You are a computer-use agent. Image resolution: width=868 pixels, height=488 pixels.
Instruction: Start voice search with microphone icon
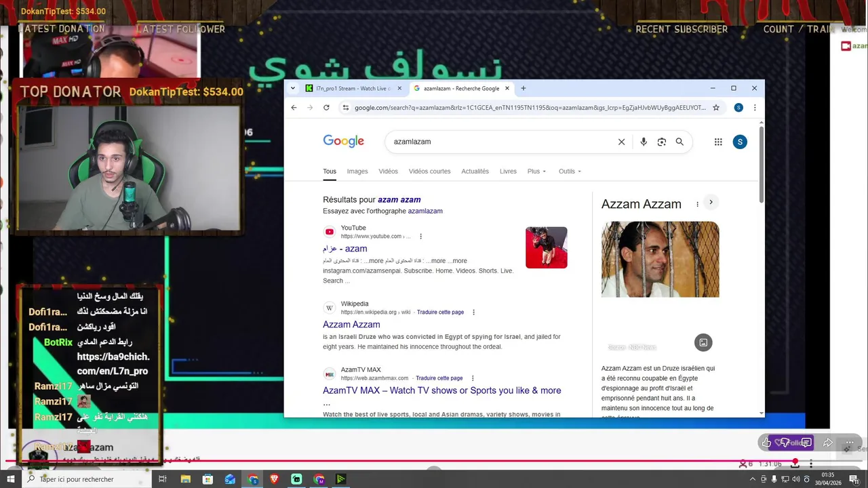point(644,142)
